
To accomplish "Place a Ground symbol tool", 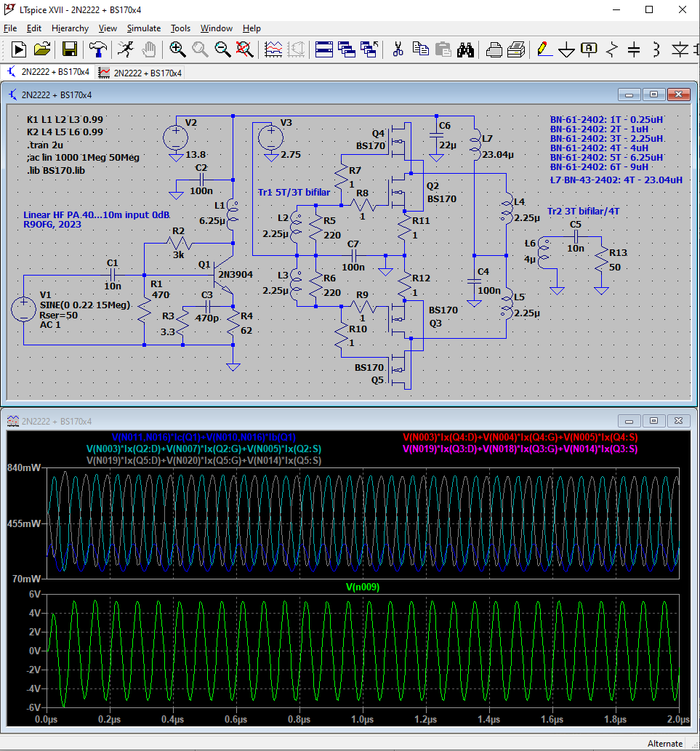I will pos(566,49).
